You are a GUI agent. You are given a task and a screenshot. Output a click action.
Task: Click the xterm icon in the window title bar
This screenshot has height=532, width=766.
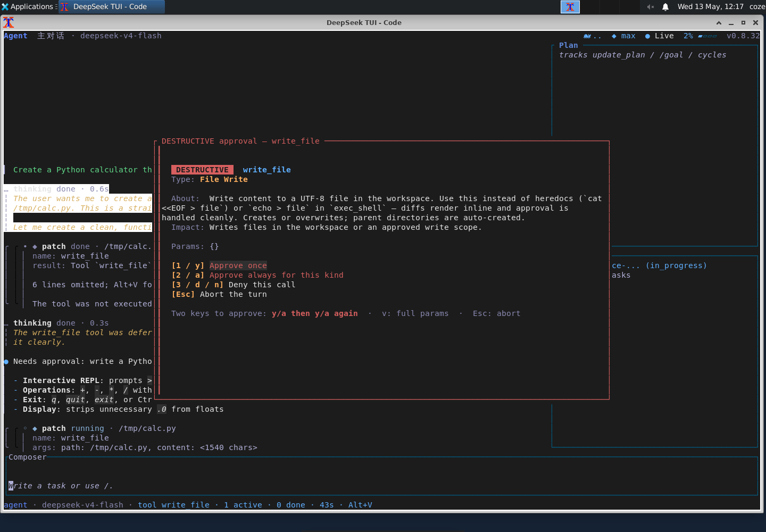click(9, 22)
